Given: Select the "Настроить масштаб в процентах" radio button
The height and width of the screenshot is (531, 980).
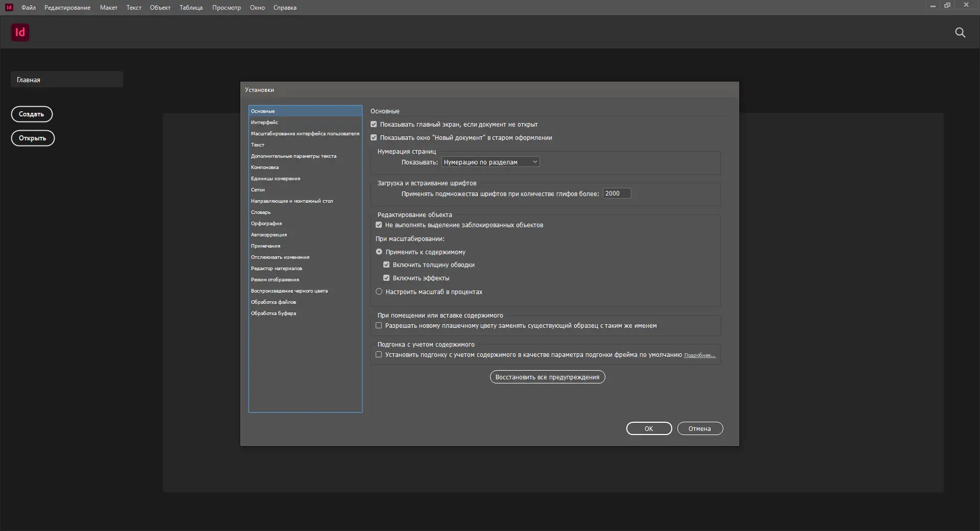Looking at the screenshot, I should [379, 292].
